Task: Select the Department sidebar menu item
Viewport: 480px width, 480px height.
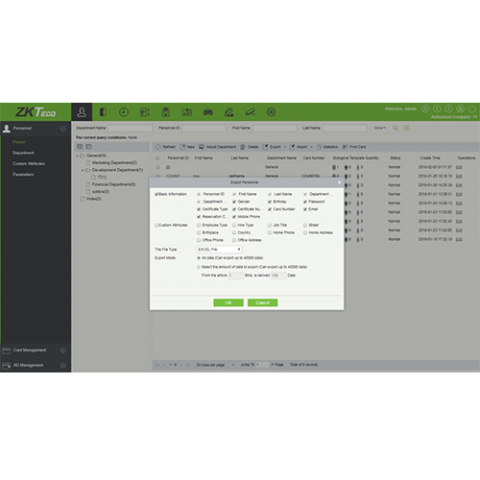Action: coord(23,153)
